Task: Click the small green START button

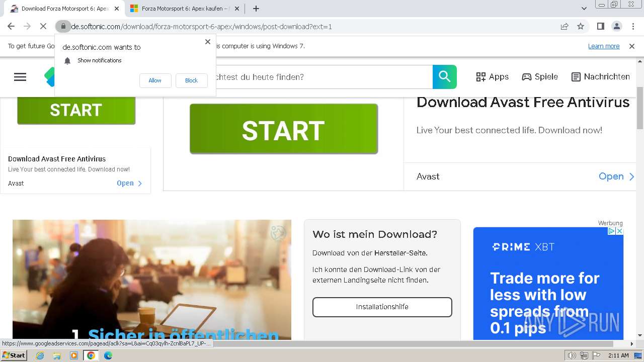Action: click(76, 110)
